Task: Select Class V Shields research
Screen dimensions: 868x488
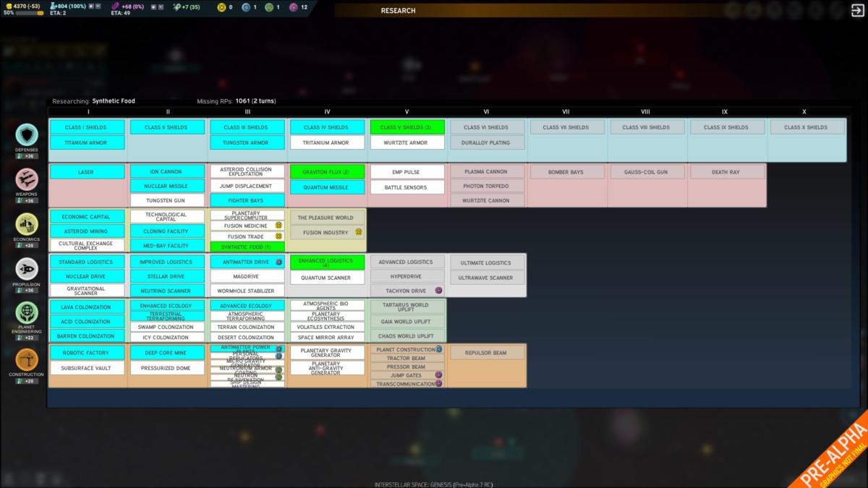Action: [x=407, y=127]
